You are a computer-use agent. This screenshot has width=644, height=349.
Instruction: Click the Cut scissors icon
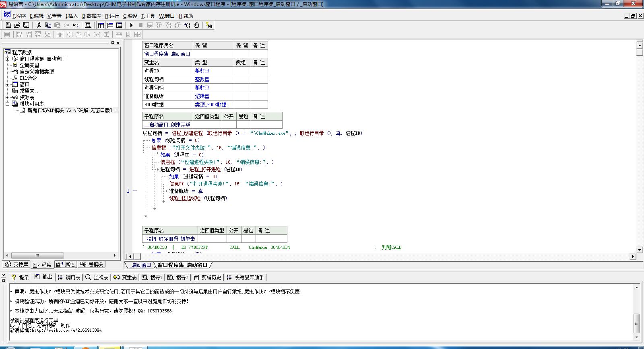[39, 25]
